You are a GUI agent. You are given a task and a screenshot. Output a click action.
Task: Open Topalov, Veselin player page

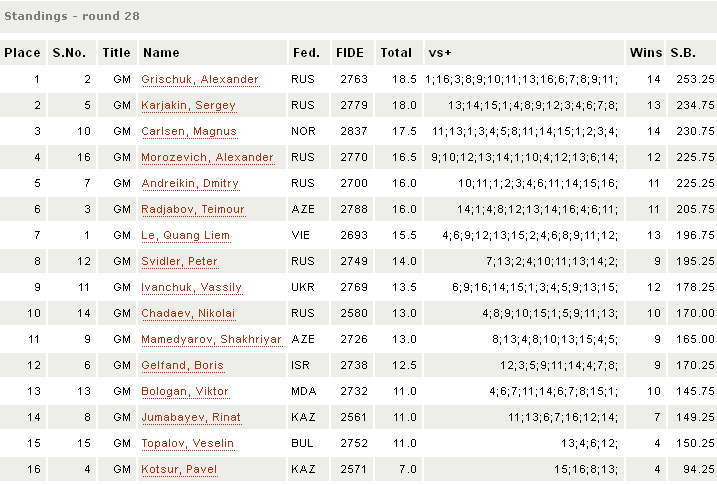pos(188,444)
